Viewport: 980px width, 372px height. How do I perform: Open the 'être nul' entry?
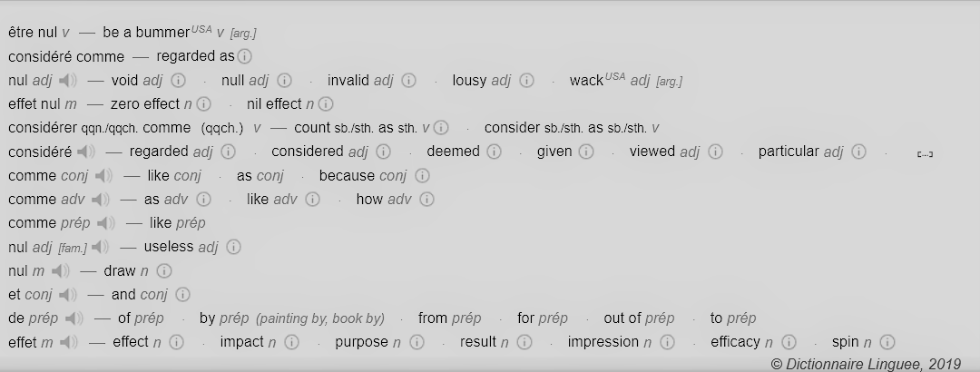tap(33, 33)
